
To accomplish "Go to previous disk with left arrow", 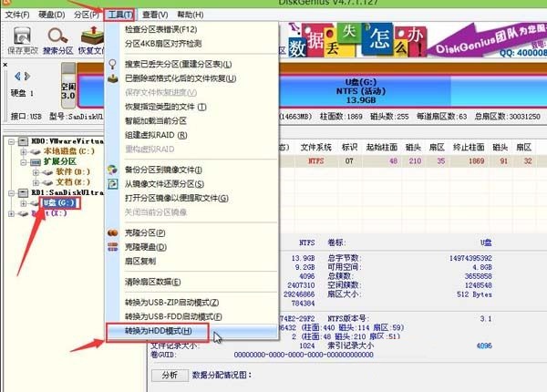I will click(17, 76).
